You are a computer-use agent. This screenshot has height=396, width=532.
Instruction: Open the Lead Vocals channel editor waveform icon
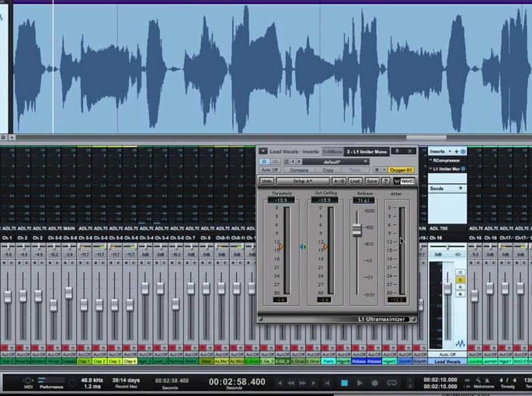pos(460,343)
